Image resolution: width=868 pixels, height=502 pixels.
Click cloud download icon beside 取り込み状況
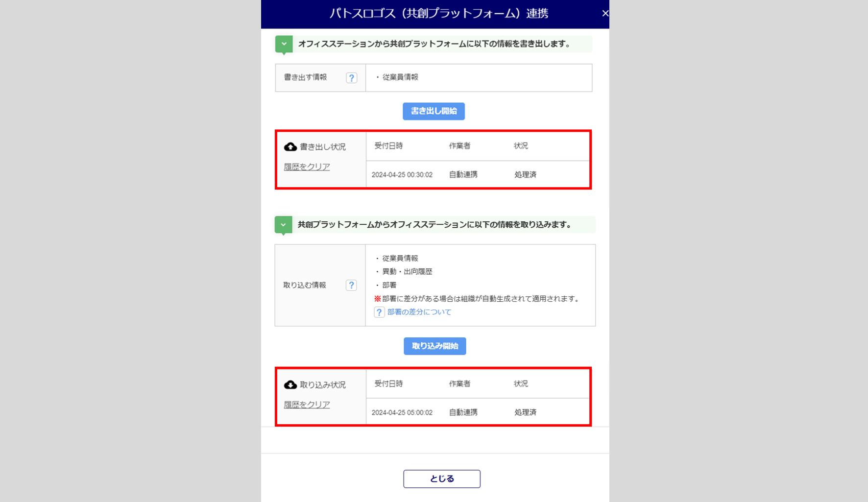(290, 385)
